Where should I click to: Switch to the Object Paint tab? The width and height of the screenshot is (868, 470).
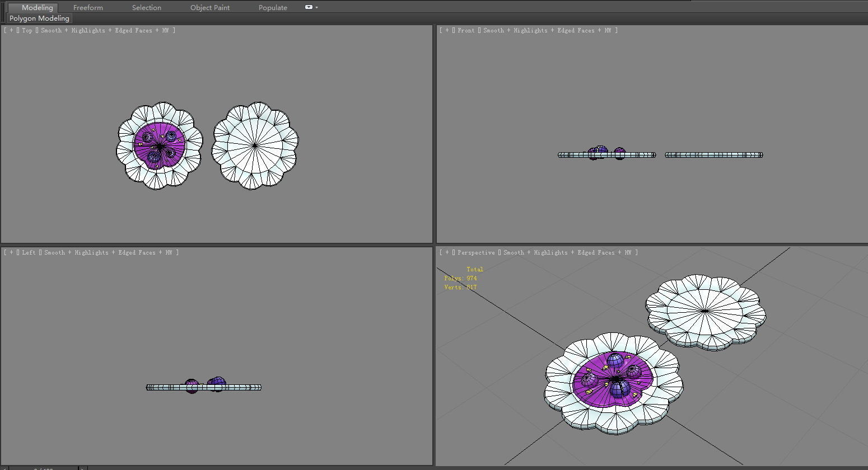[x=210, y=7]
